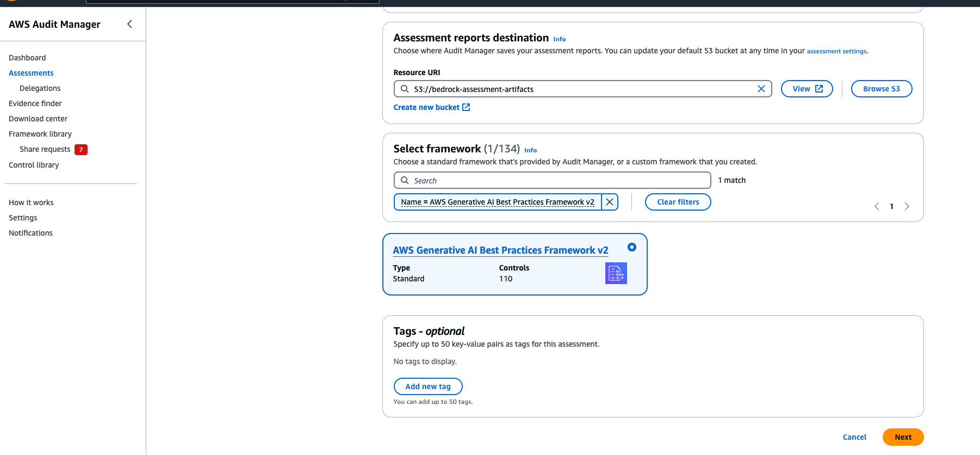Click the Name filter token text

point(498,202)
